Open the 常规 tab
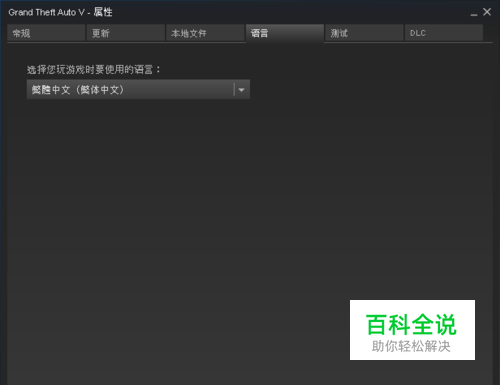500x385 pixels. [x=46, y=33]
